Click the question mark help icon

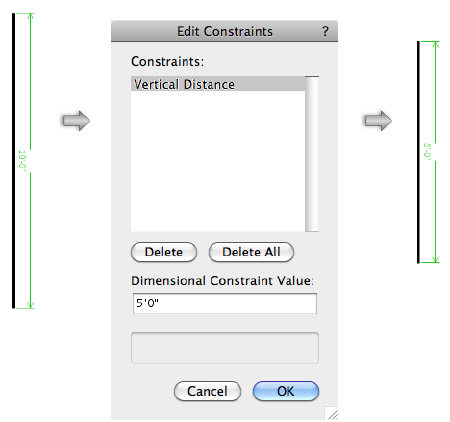[x=325, y=31]
